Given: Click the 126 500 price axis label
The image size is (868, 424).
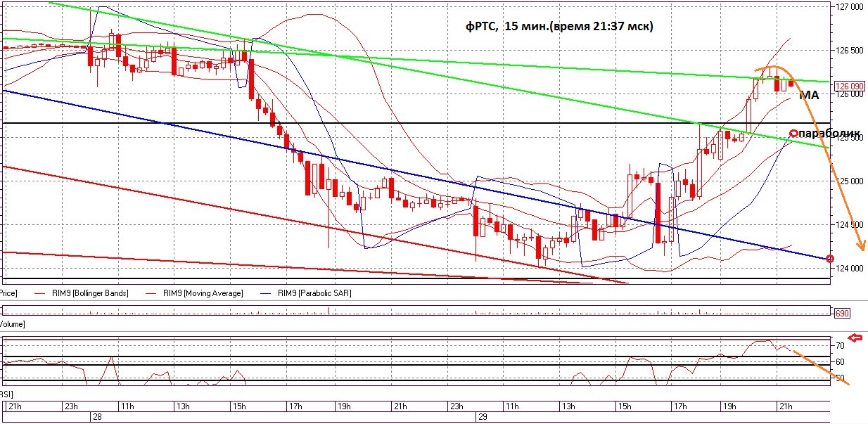Looking at the screenshot, I should (849, 51).
